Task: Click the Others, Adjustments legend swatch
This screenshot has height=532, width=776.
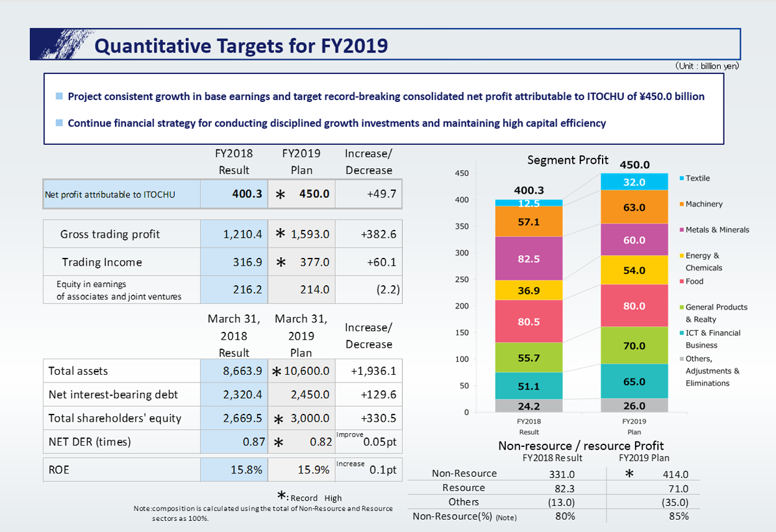Action: tap(681, 359)
